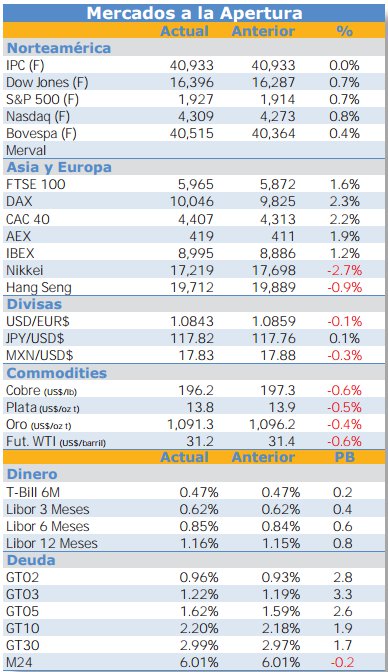Click the GT10 actual yield 2.20%
The image size is (388, 672).
click(x=199, y=628)
